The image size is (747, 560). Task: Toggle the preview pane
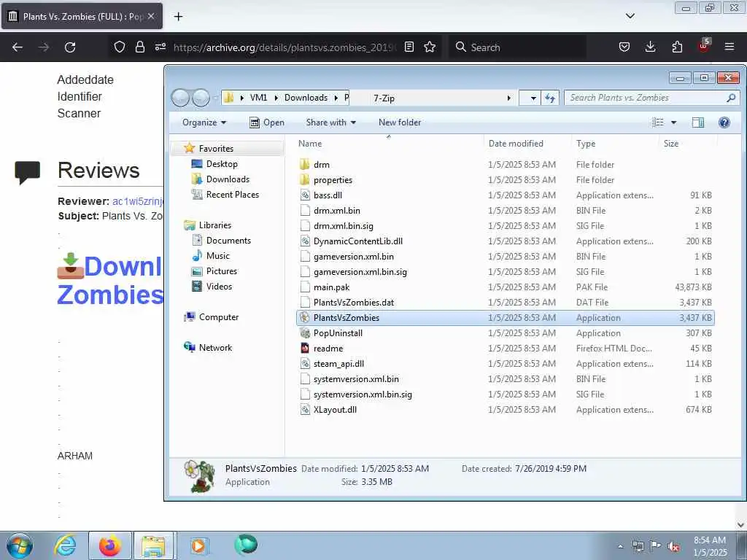click(x=698, y=122)
